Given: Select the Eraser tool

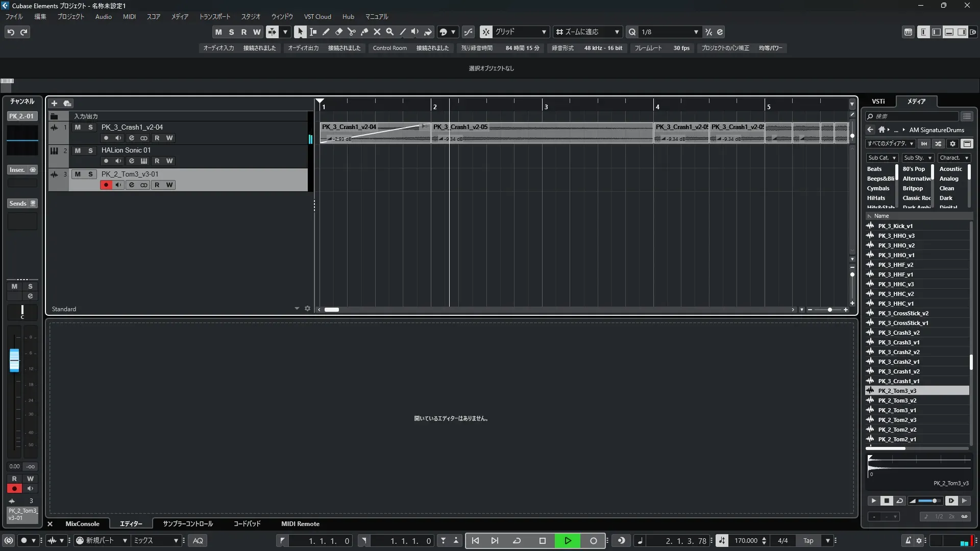Looking at the screenshot, I should 338,32.
